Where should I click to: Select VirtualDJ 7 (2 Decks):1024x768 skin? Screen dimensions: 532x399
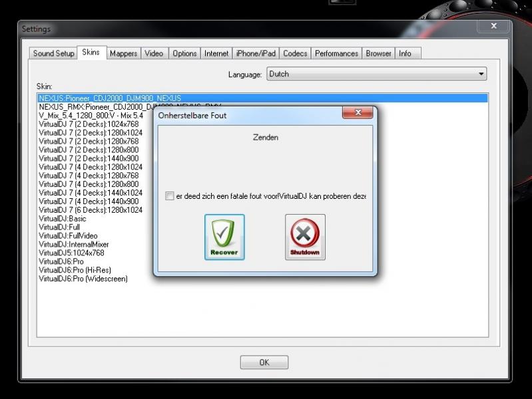(89, 124)
